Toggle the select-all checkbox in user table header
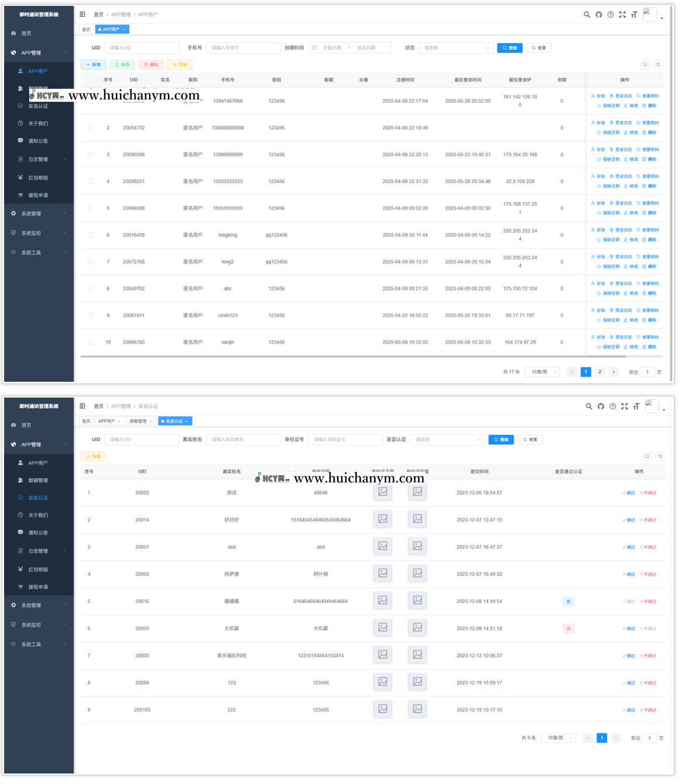681x784 pixels. click(90, 80)
